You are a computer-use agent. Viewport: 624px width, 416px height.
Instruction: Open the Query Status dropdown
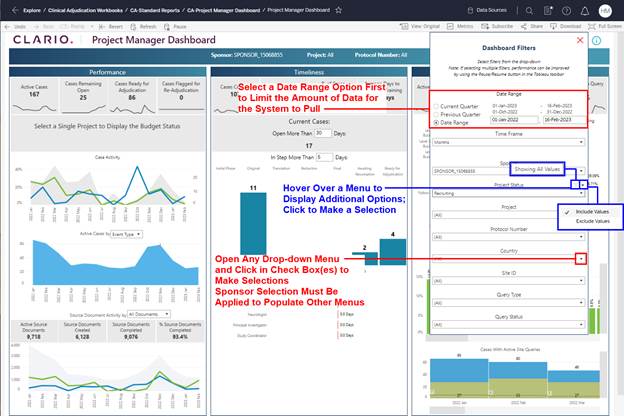pyautogui.click(x=509, y=324)
